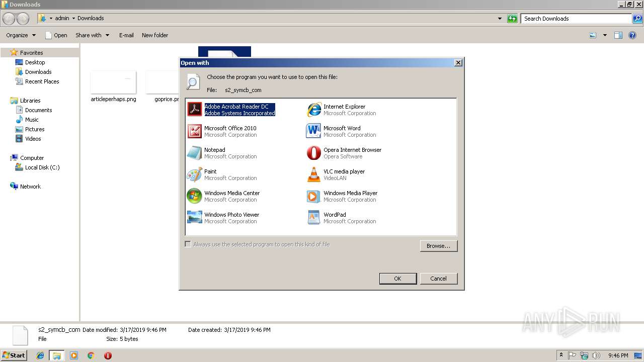Click the Cancel button
Image resolution: width=644 pixels, height=362 pixels.
point(438,279)
